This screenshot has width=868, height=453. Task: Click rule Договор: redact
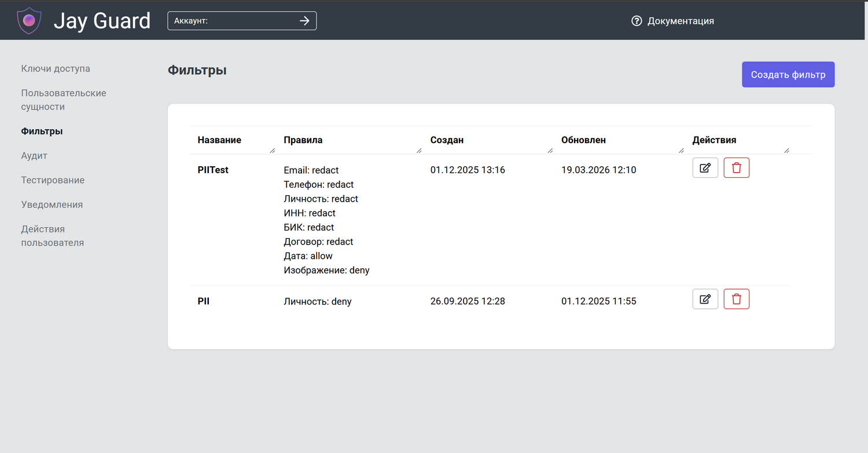click(318, 242)
